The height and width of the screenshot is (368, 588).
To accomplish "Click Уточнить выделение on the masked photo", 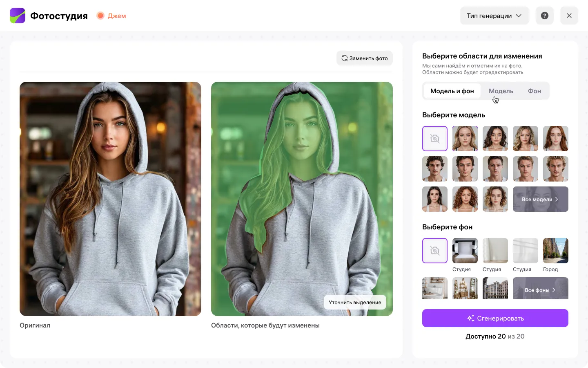I will (355, 302).
